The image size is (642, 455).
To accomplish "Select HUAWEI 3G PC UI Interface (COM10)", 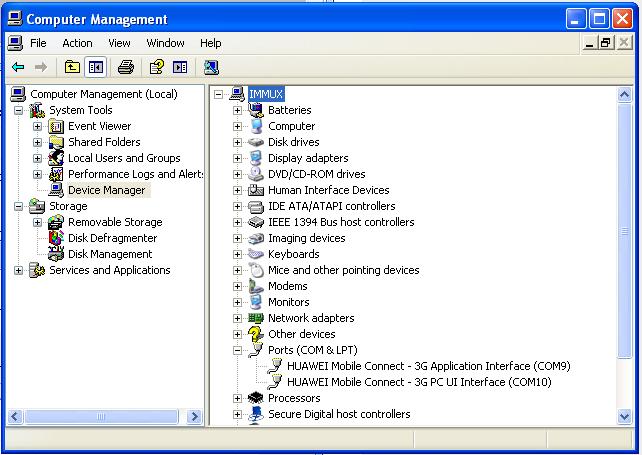I will coord(419,382).
